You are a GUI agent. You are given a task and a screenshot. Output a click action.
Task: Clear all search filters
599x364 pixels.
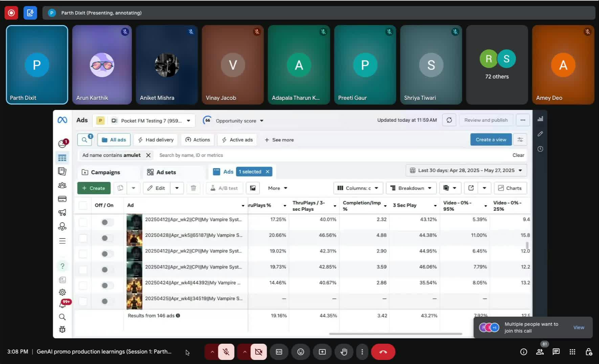(518, 155)
